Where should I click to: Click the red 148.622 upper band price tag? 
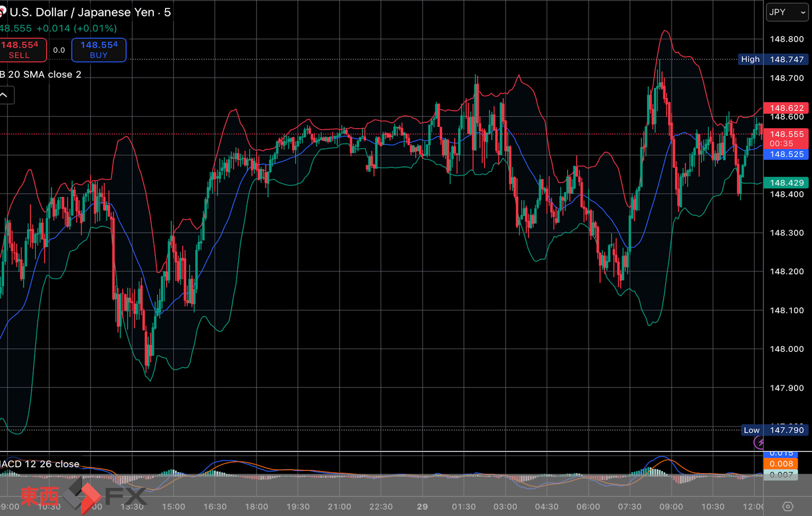[786, 108]
